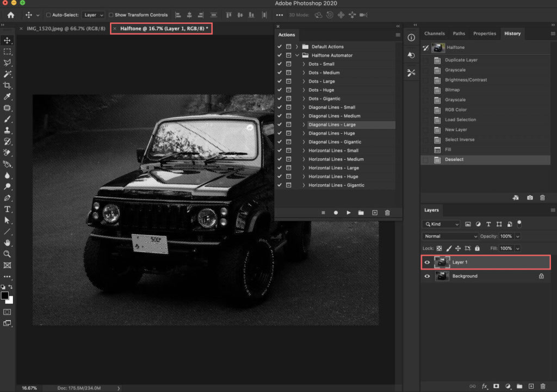
Task: Switch to IMG_1520.jpeg document tab
Action: click(66, 28)
